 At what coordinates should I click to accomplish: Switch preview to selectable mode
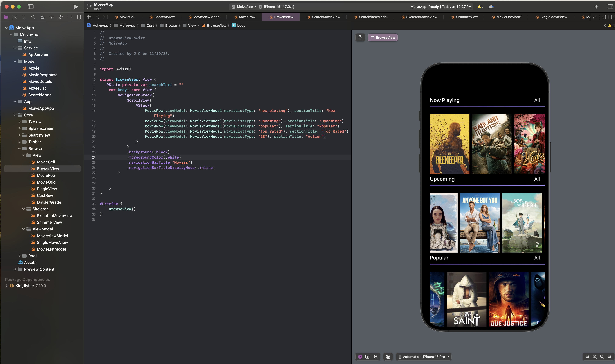(x=367, y=357)
